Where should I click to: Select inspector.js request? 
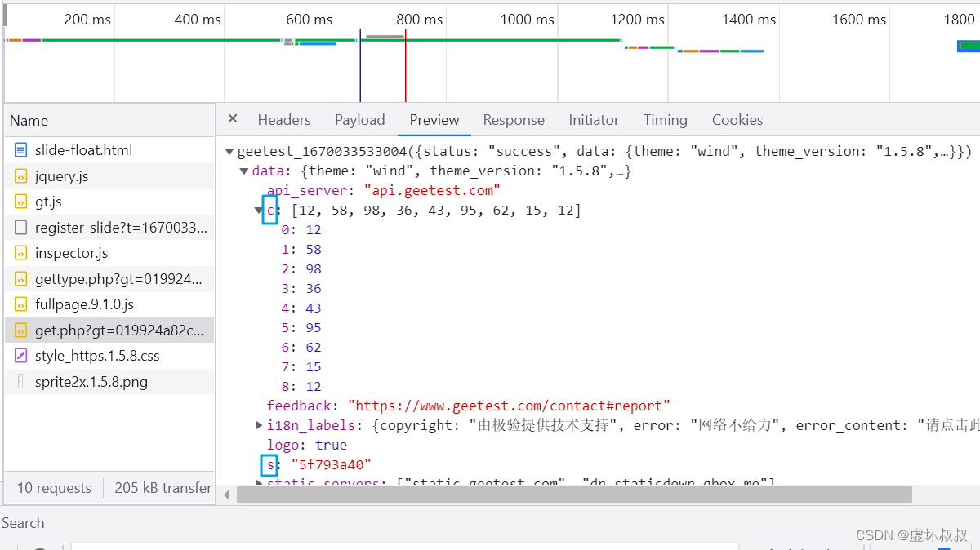[x=109, y=253]
